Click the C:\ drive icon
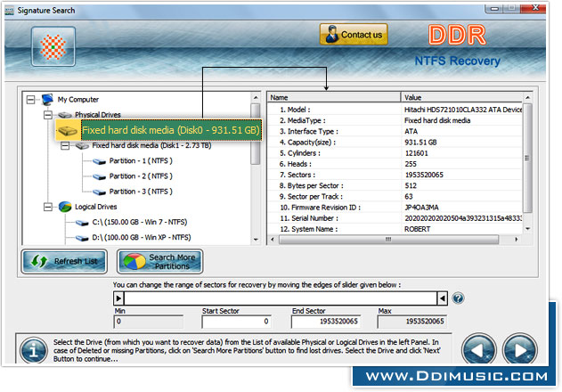This screenshot has height=392, width=562. [82, 223]
